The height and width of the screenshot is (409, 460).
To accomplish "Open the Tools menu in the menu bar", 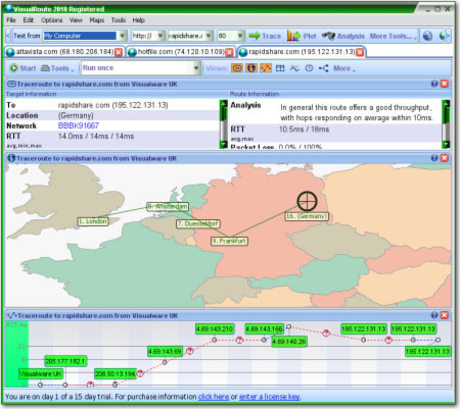I will click(x=118, y=20).
